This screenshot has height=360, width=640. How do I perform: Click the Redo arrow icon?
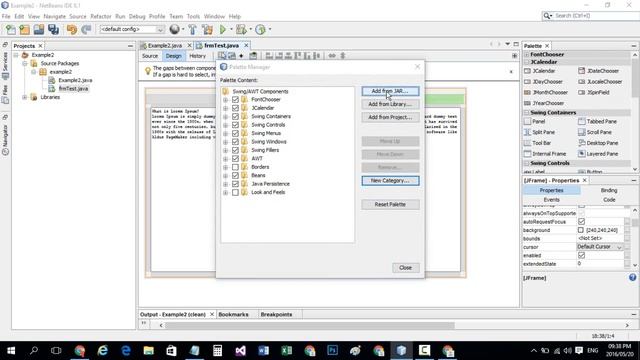click(x=86, y=29)
